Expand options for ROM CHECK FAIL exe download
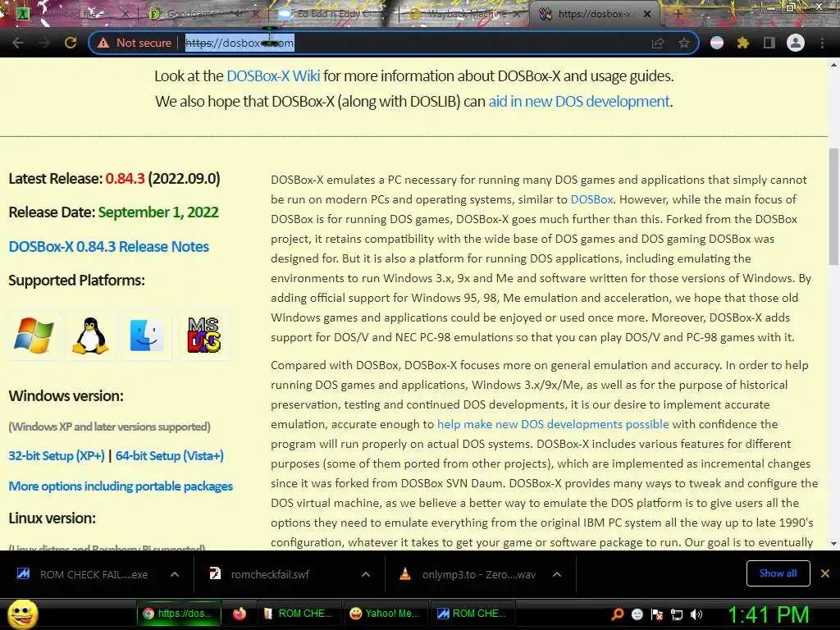This screenshot has height=630, width=840. pyautogui.click(x=175, y=574)
